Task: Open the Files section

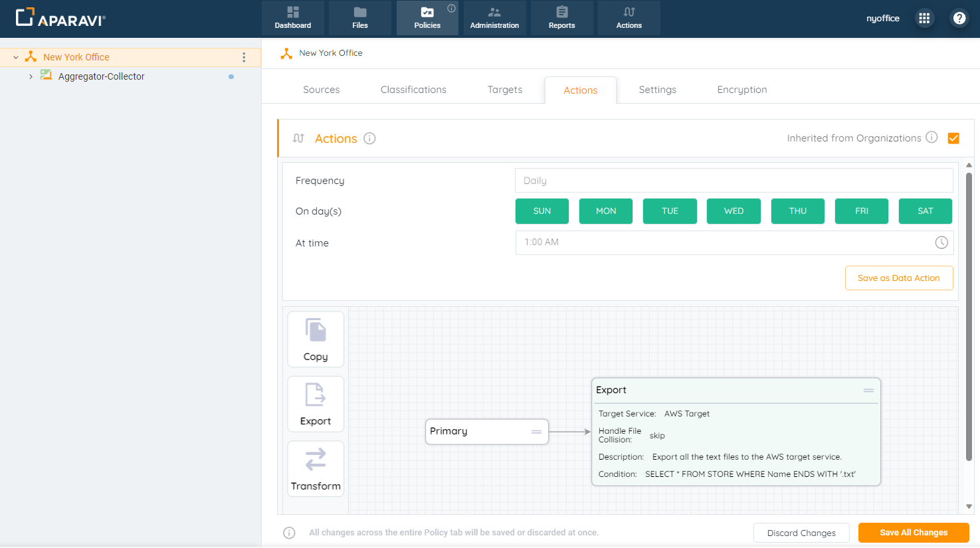Action: click(x=360, y=18)
